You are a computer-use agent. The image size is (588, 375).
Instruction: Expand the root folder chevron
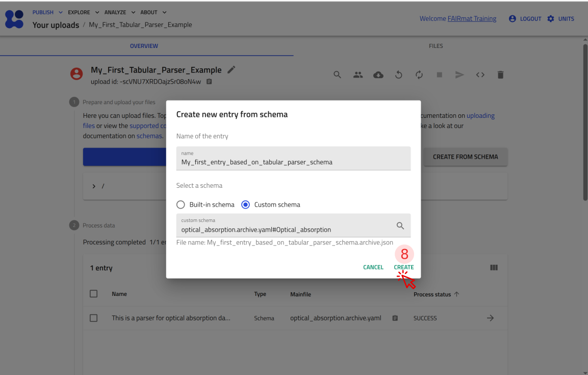click(94, 186)
